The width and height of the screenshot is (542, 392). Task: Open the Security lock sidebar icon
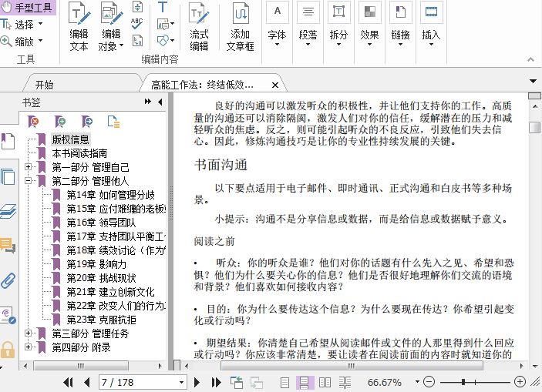pos(8,350)
